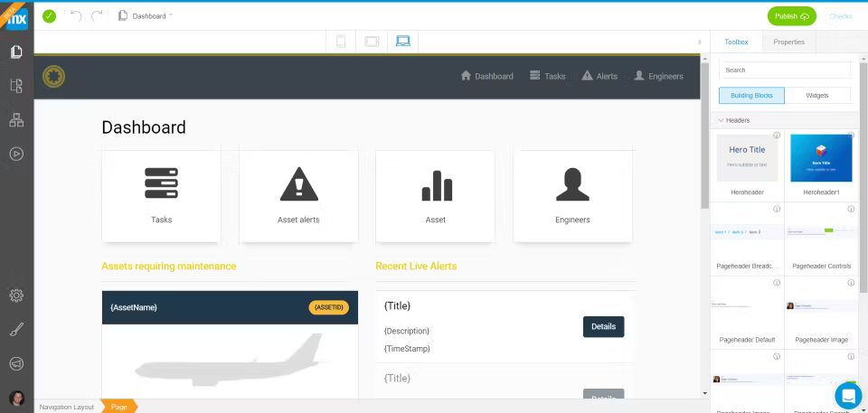This screenshot has height=413, width=868.
Task: Click the canvas vertical scrollbar
Action: [704, 136]
